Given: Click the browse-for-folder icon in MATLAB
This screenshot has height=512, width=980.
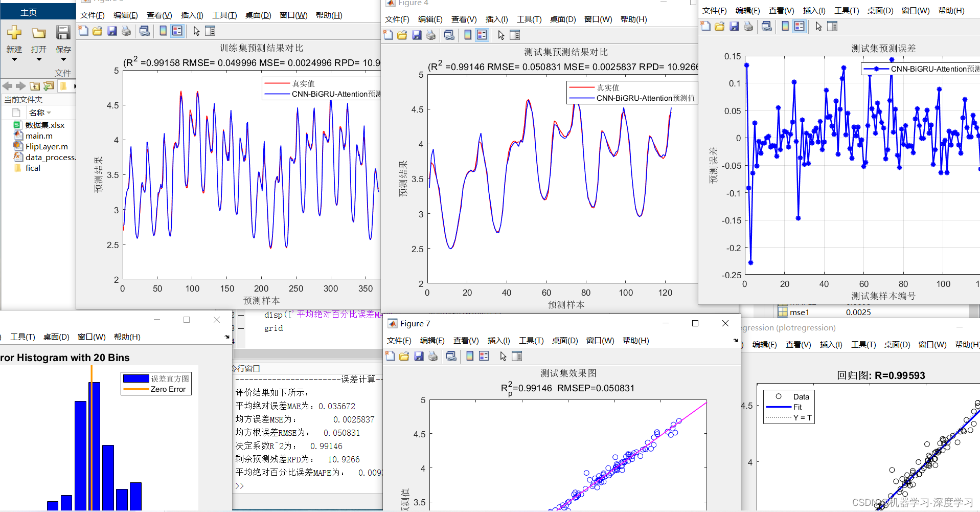Looking at the screenshot, I should [49, 86].
